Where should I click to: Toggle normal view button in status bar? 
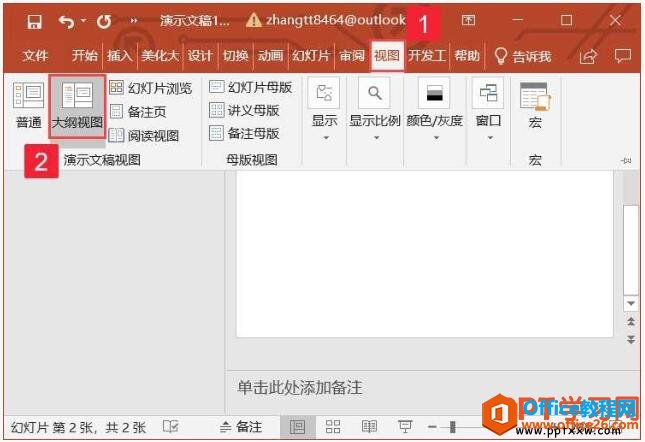coord(297,426)
